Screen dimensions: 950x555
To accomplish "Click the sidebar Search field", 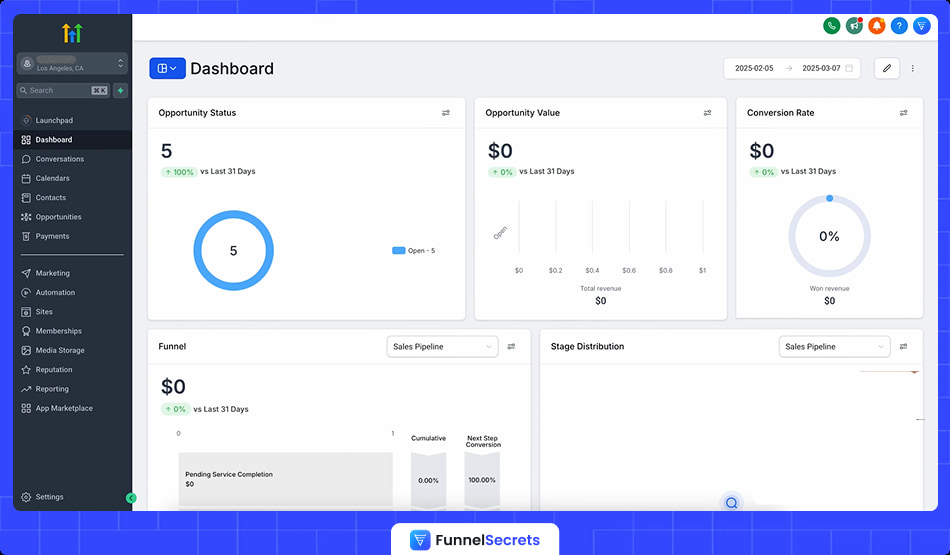I will coord(63,90).
